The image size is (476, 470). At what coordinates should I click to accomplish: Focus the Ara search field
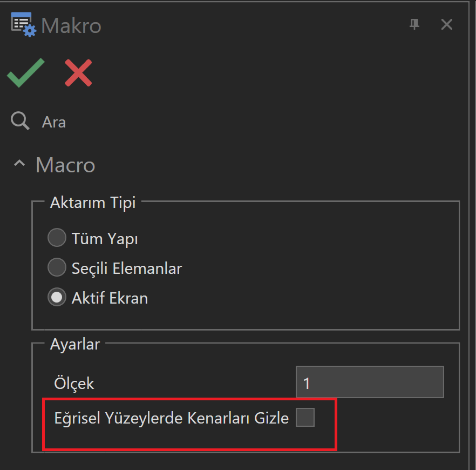click(x=162, y=122)
